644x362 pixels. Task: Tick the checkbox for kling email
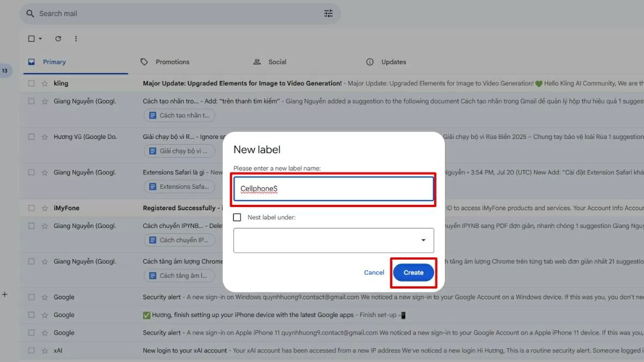click(31, 84)
